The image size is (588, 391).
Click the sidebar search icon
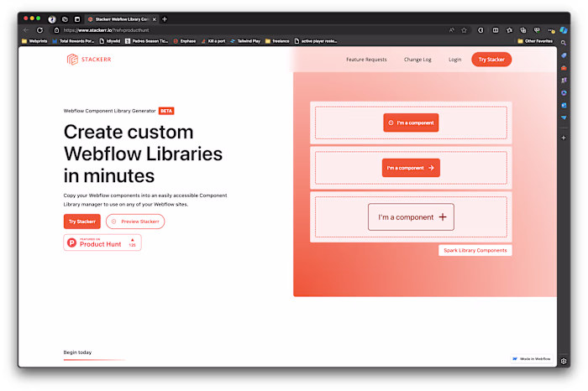coord(564,43)
